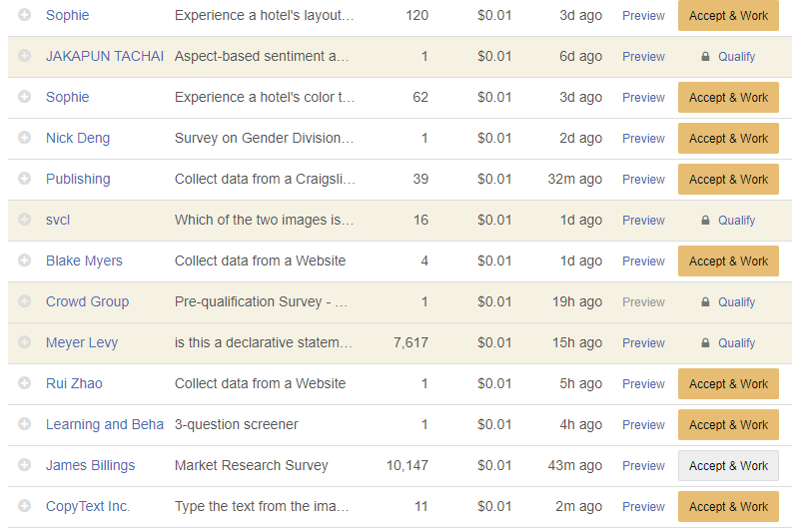This screenshot has width=812, height=532.
Task: Expand the svcl row details
Action: coord(25,220)
